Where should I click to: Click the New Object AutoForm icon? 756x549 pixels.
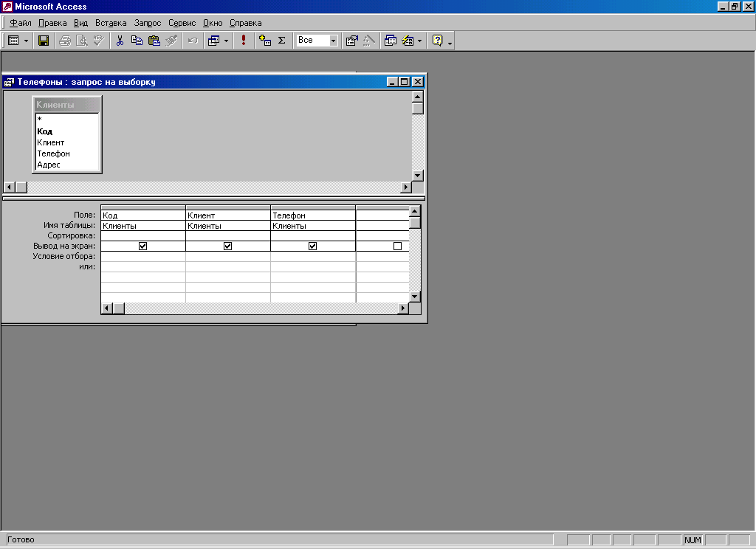click(x=408, y=41)
